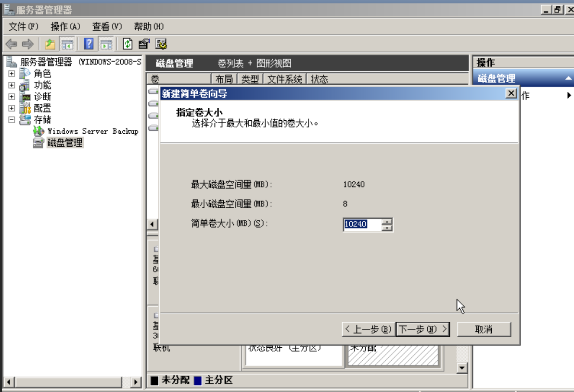
Task: Click the 功能 features icon in tree
Action: tap(25, 85)
